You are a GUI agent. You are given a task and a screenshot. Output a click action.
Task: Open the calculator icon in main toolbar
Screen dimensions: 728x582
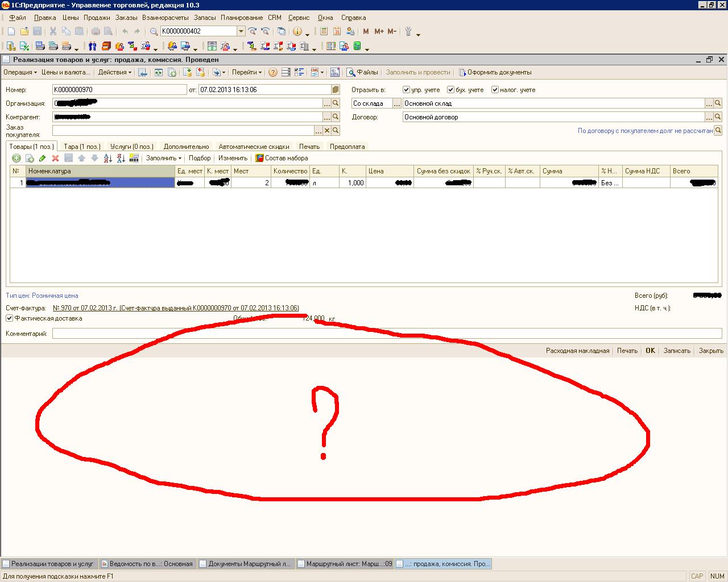click(324, 32)
